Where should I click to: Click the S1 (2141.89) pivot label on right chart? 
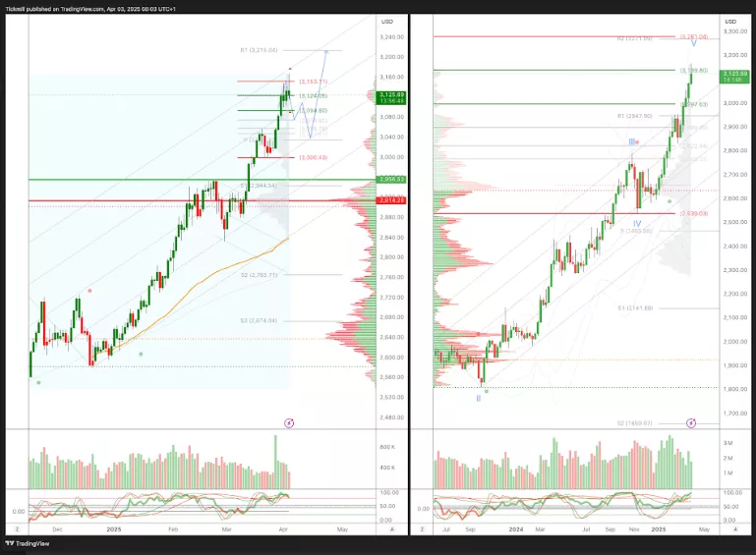tap(635, 308)
